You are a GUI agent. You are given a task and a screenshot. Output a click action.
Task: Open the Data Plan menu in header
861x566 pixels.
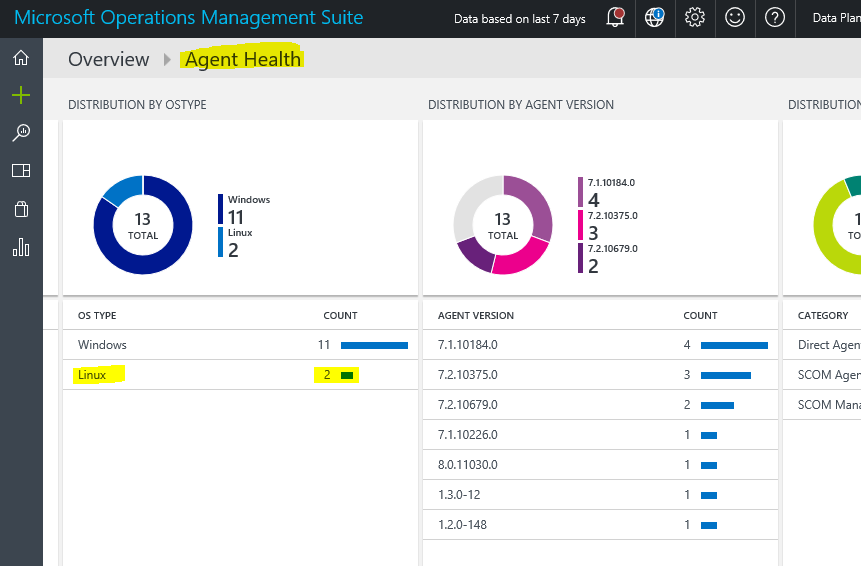point(835,18)
